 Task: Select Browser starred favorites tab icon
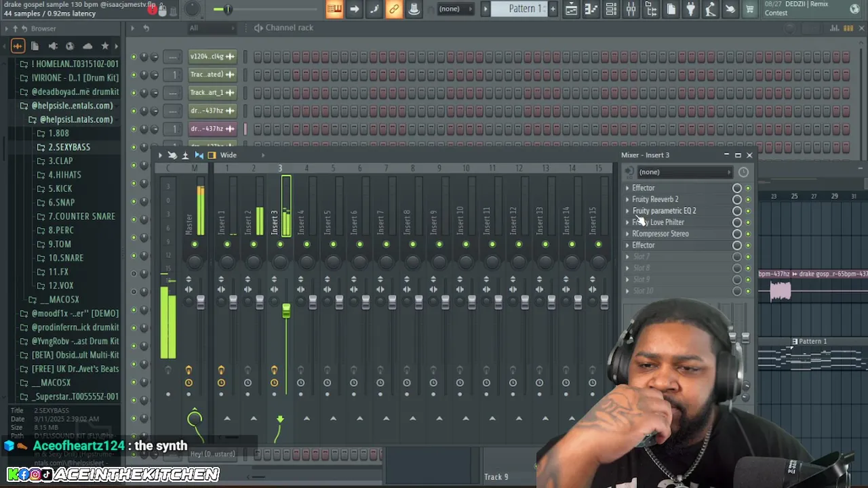click(104, 46)
